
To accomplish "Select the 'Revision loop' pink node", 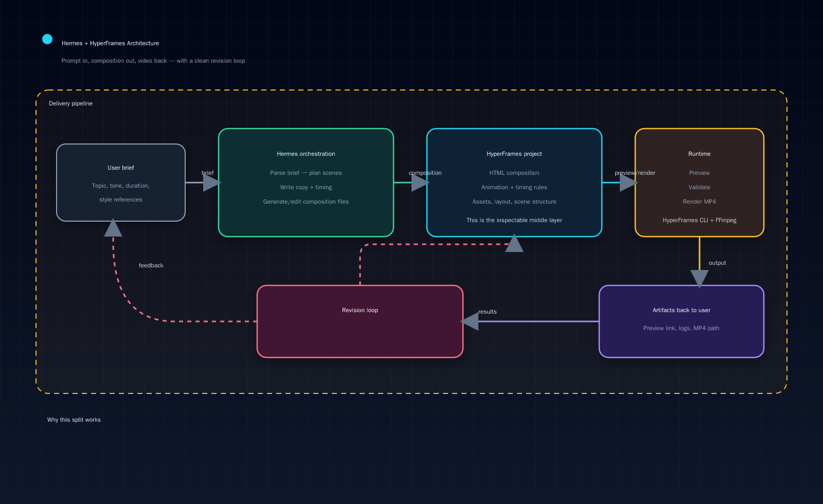I will pos(360,320).
